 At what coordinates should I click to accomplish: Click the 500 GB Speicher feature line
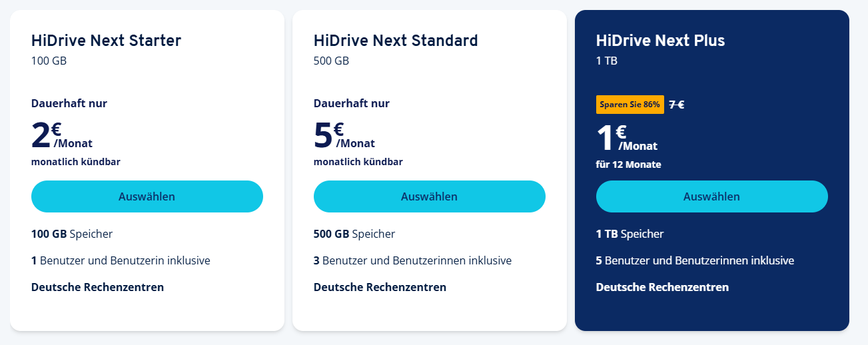[354, 234]
